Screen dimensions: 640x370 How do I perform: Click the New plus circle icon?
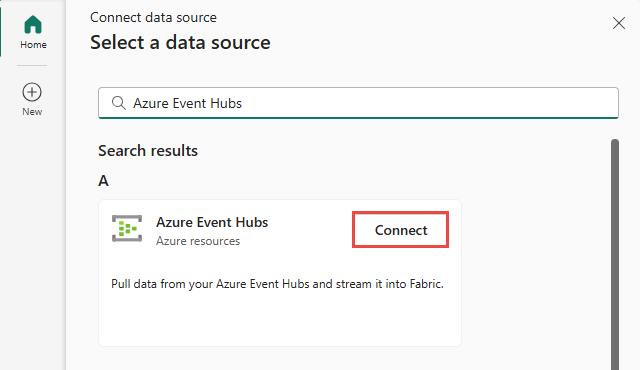pos(32,92)
